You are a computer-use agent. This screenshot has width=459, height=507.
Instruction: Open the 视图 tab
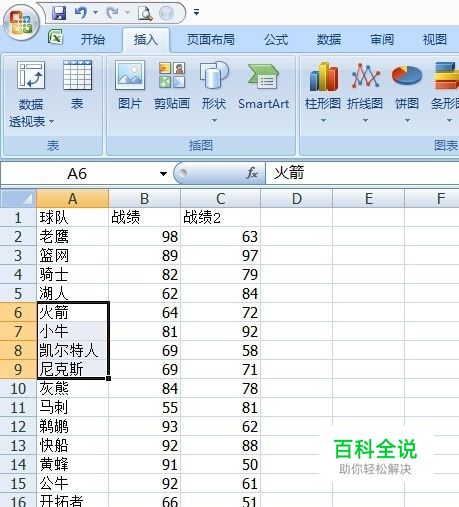click(x=435, y=40)
